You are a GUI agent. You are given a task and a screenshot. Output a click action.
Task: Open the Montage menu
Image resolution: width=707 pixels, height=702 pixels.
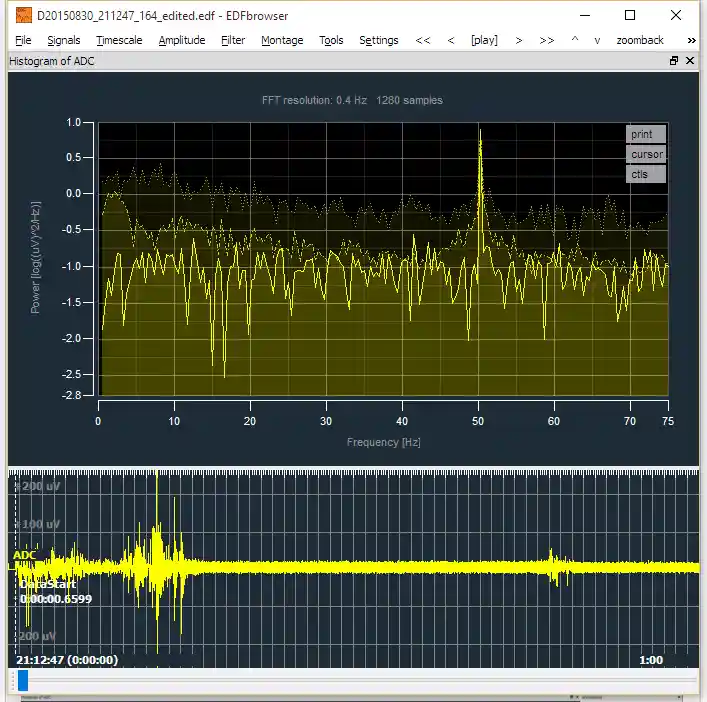[282, 40]
